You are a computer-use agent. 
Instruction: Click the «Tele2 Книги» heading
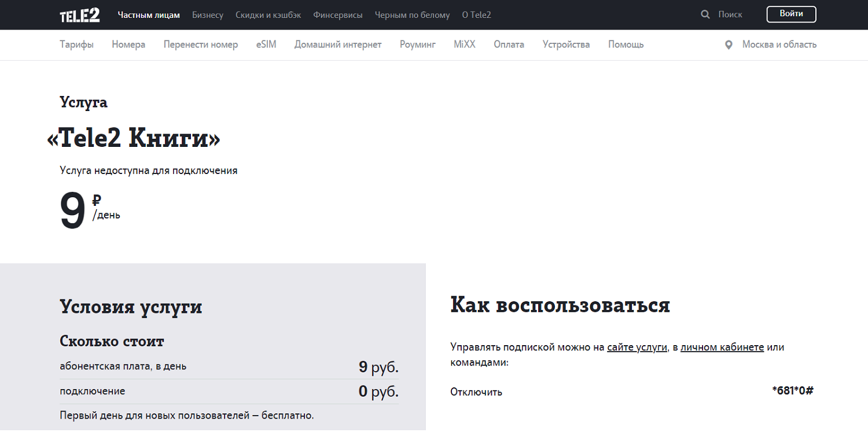coord(134,138)
